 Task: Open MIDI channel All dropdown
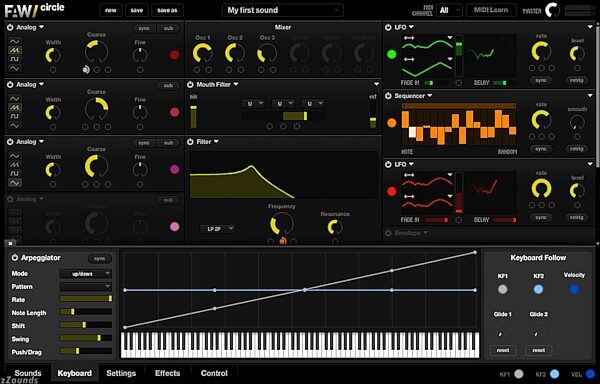450,10
